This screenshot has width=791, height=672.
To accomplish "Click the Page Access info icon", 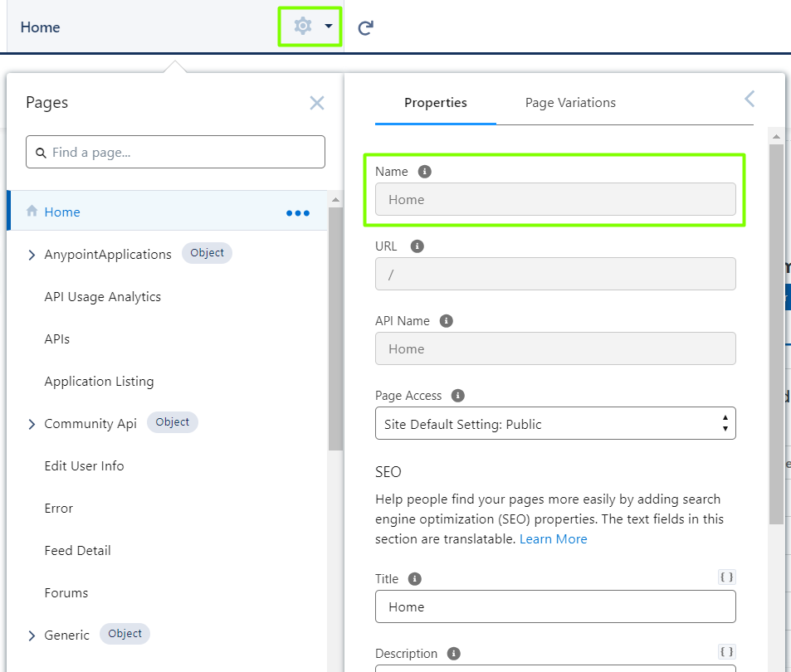I will click(x=457, y=396).
